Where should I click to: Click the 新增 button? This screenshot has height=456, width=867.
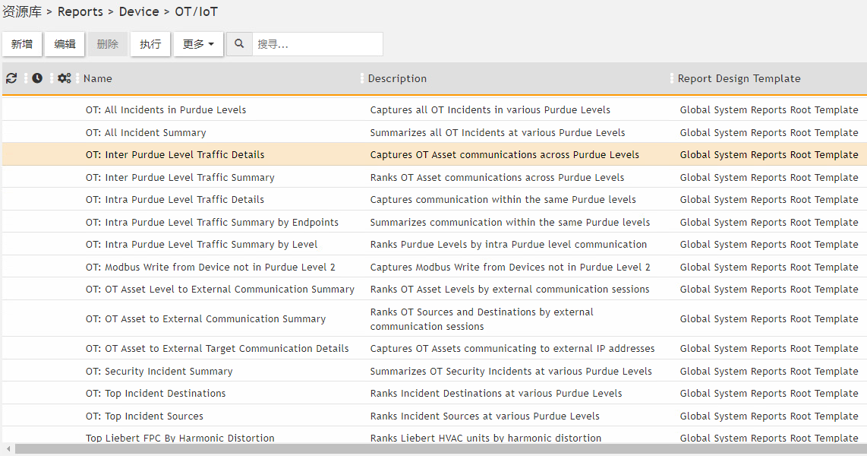(x=22, y=44)
